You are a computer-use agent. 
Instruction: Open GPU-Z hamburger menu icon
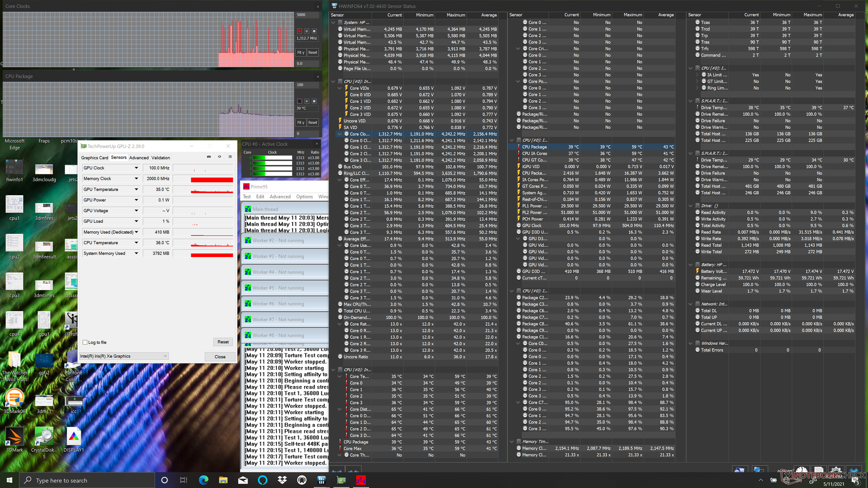(x=230, y=157)
